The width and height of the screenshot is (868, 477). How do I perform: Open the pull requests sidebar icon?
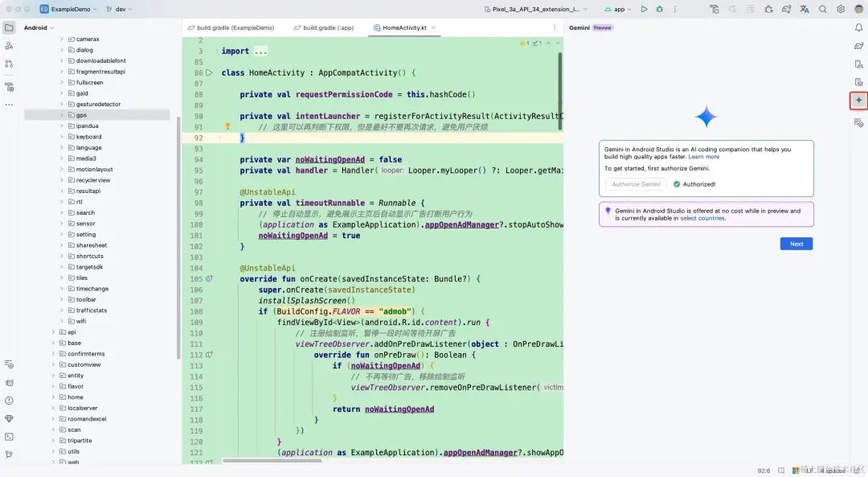[x=9, y=64]
